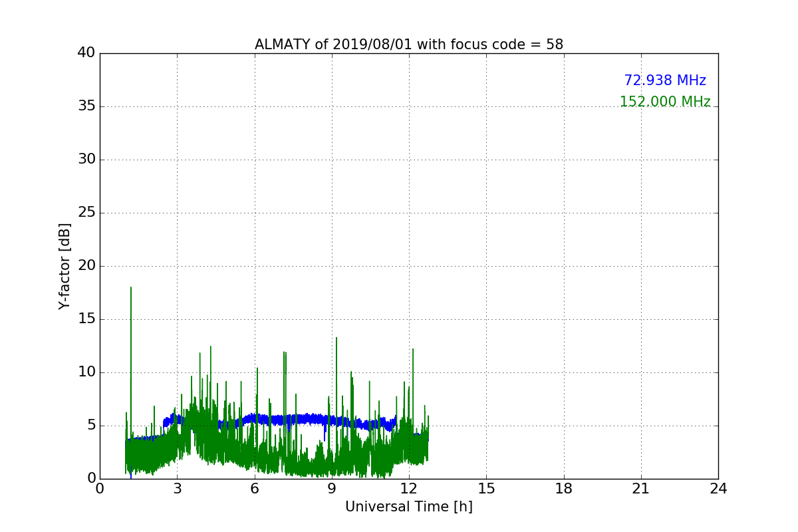Viewport: 798px width, 532px height.
Task: Click the y-axis tick label 10
Action: coord(86,372)
